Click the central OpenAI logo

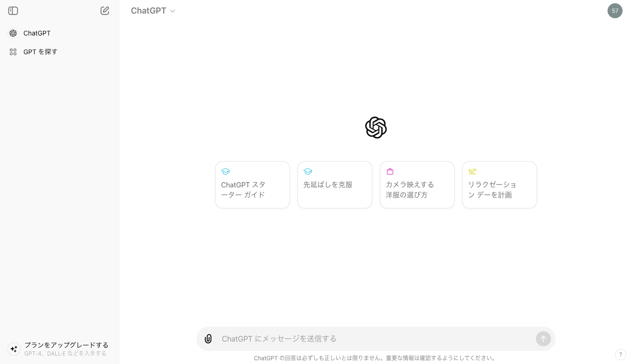376,127
